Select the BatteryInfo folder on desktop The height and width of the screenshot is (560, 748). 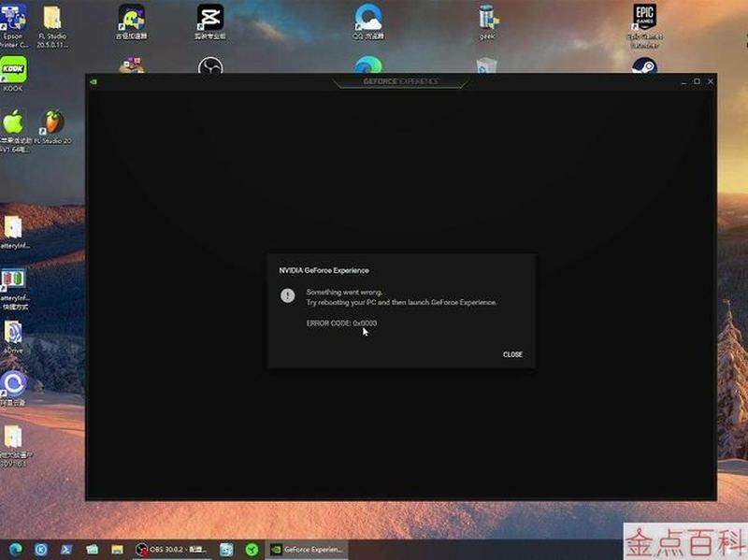(x=13, y=232)
